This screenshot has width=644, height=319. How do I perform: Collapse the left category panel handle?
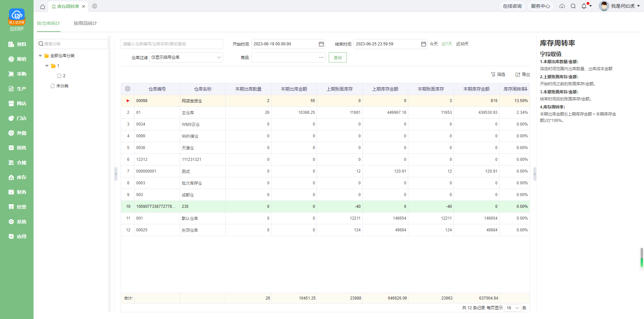point(116,174)
